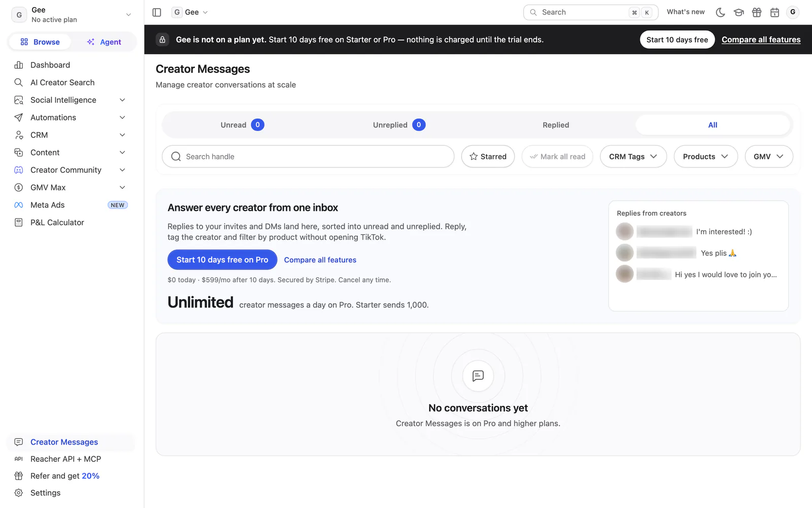Click Mark all read button
The height and width of the screenshot is (508, 812).
point(557,156)
